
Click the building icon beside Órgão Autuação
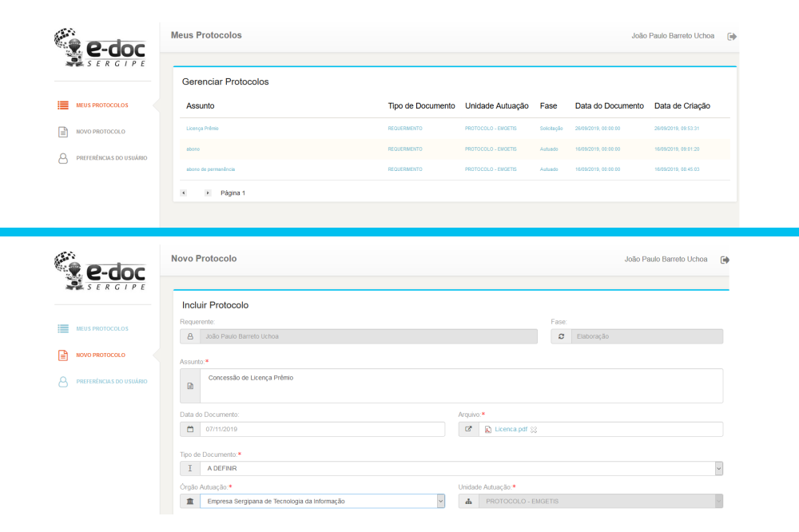coord(190,502)
